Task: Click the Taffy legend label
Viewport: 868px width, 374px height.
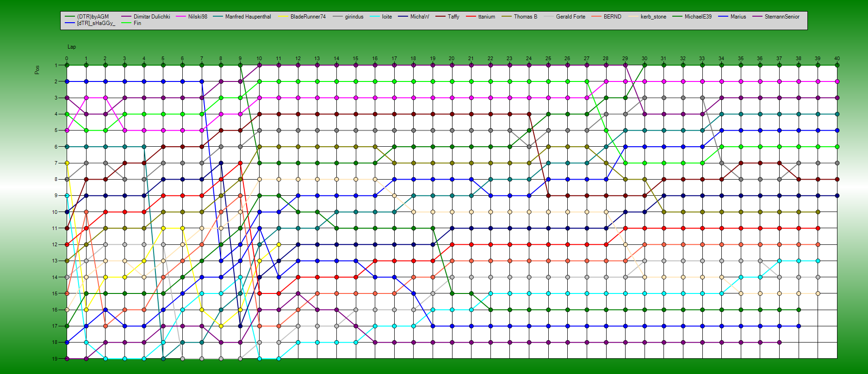Action: coord(453,17)
